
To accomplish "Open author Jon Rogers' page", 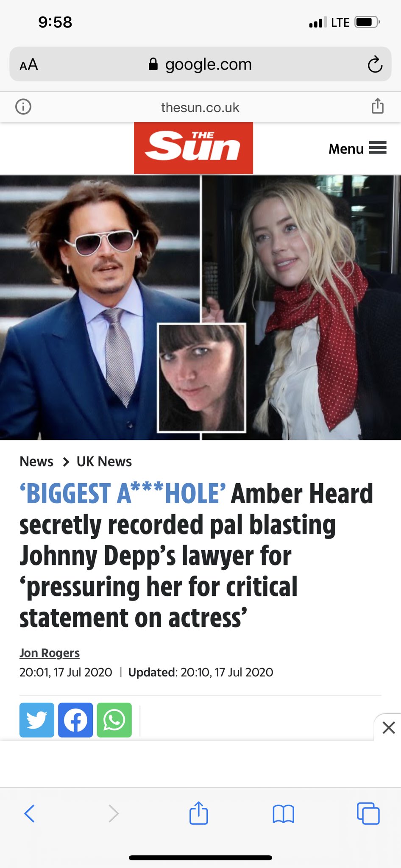I will coord(50,653).
